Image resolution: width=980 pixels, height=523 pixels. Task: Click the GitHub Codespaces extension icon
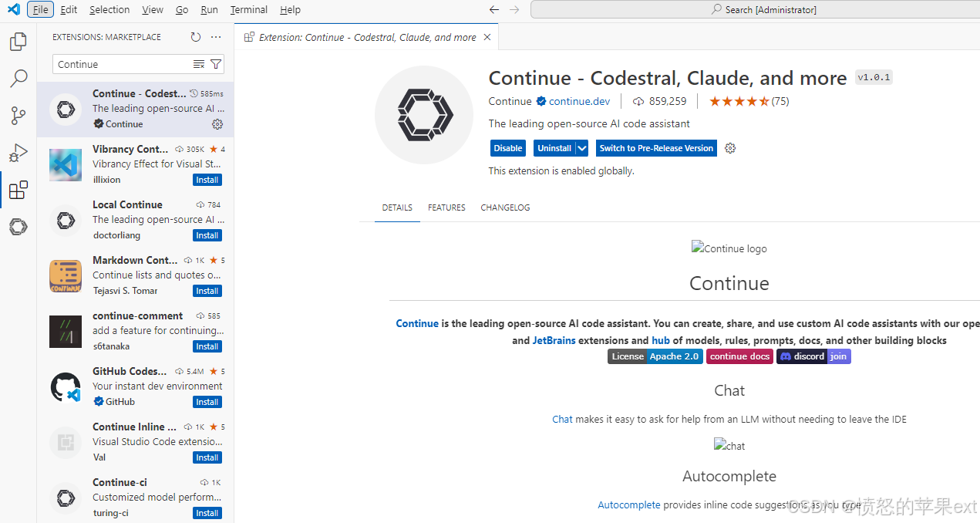pos(66,386)
